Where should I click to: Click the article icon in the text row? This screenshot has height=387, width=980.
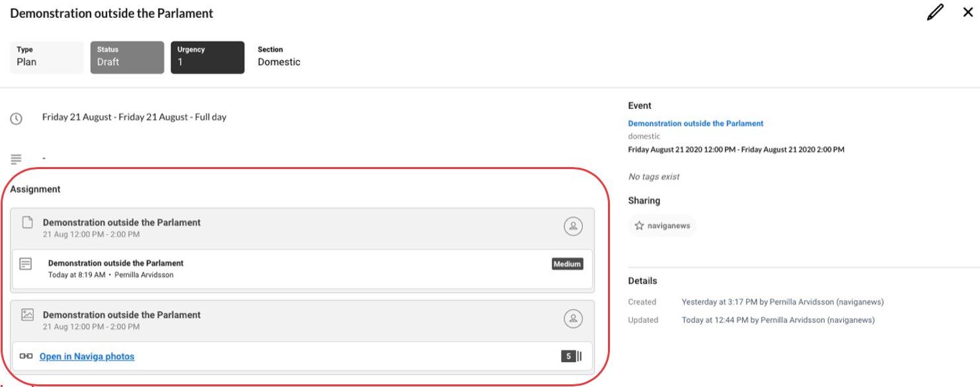point(26,264)
